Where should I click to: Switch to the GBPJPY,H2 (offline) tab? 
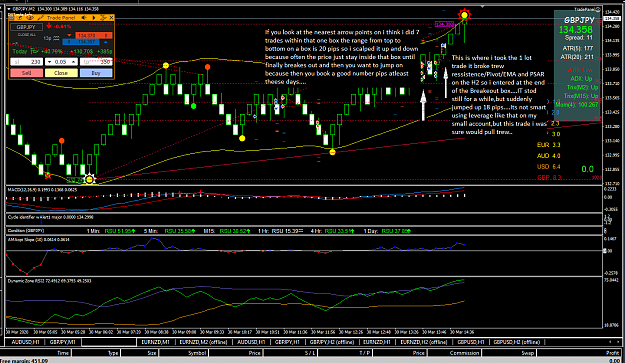click(332, 342)
